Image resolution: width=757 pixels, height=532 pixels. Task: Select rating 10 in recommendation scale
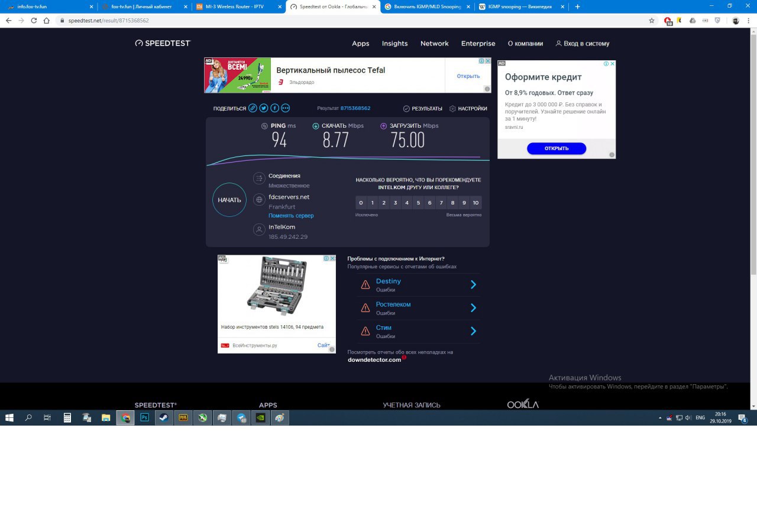476,203
